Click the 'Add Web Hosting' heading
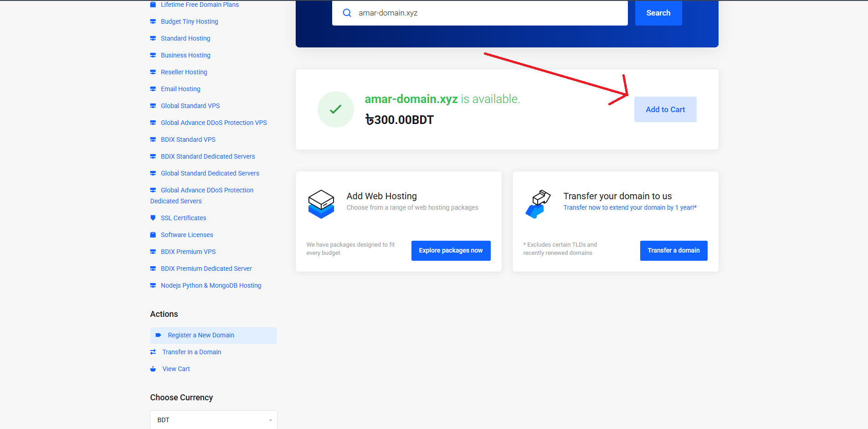Screen dimensions: 868x429 pos(382,196)
